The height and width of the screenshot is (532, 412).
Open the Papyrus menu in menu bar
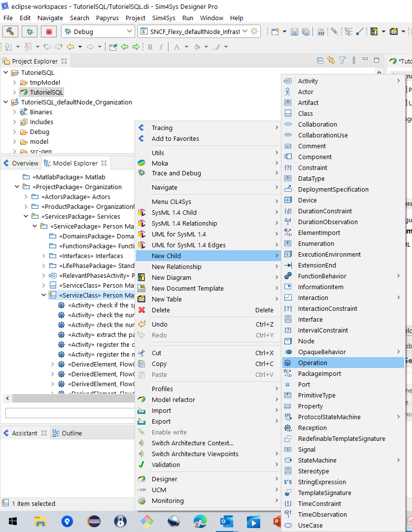[x=107, y=18]
